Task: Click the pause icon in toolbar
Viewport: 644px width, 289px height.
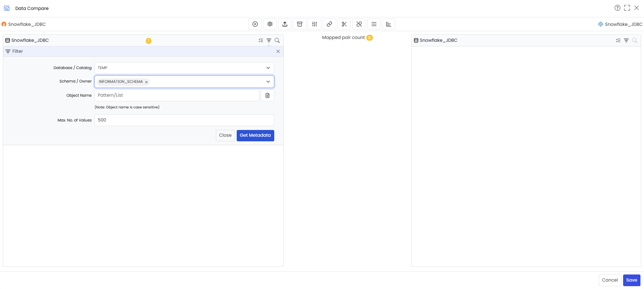Action: [x=255, y=24]
